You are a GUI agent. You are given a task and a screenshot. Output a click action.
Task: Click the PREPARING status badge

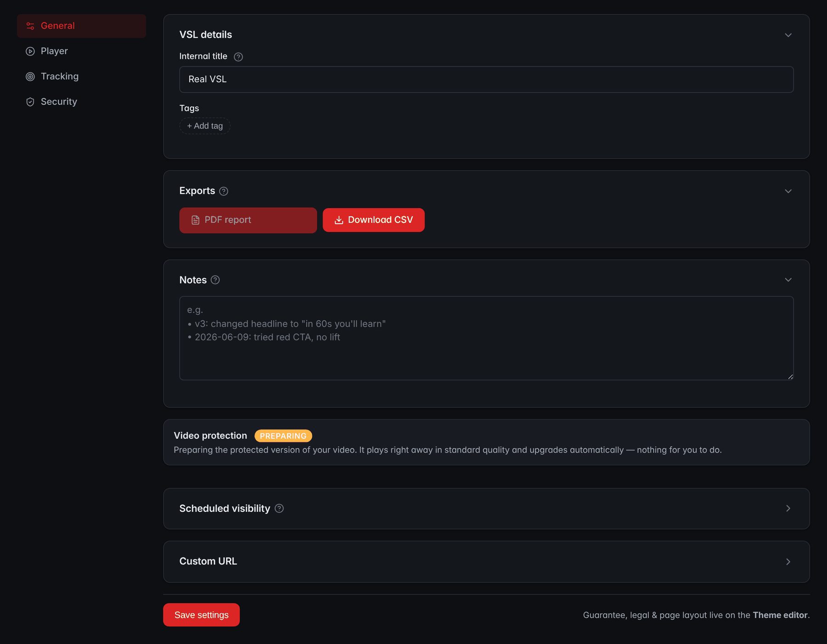point(283,436)
